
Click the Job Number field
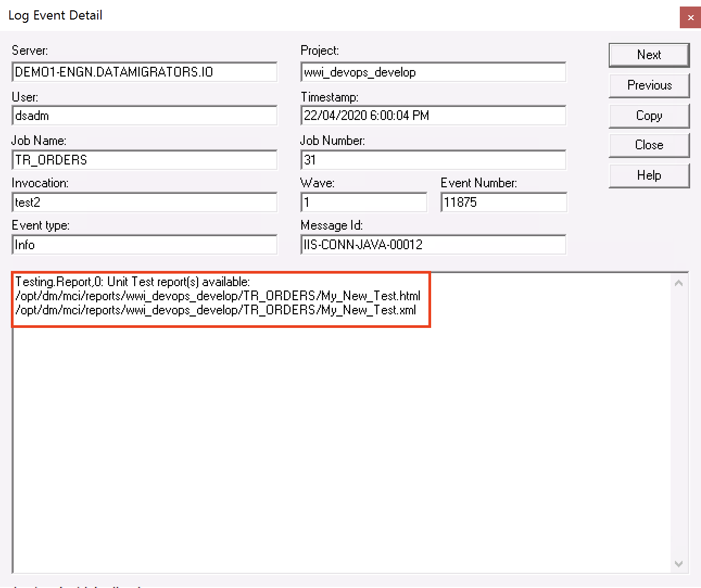pyautogui.click(x=433, y=160)
